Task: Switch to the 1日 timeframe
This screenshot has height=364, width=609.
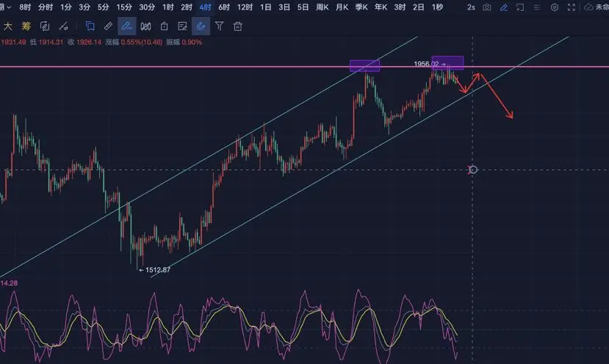Action: 266,7
